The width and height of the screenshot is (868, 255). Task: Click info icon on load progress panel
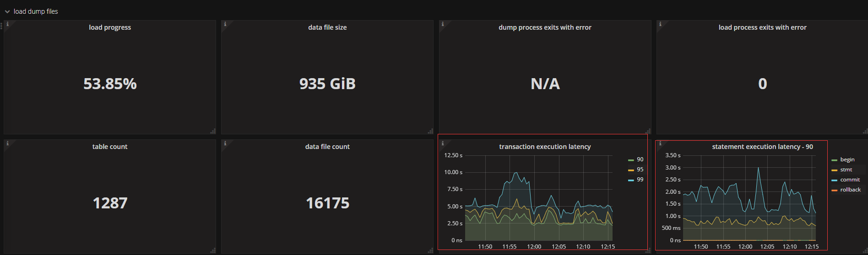tap(7, 24)
